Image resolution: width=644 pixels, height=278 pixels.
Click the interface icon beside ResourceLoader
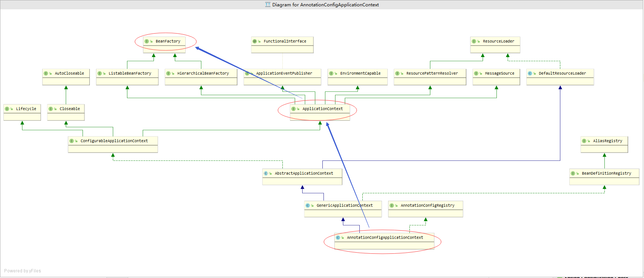pyautogui.click(x=474, y=41)
